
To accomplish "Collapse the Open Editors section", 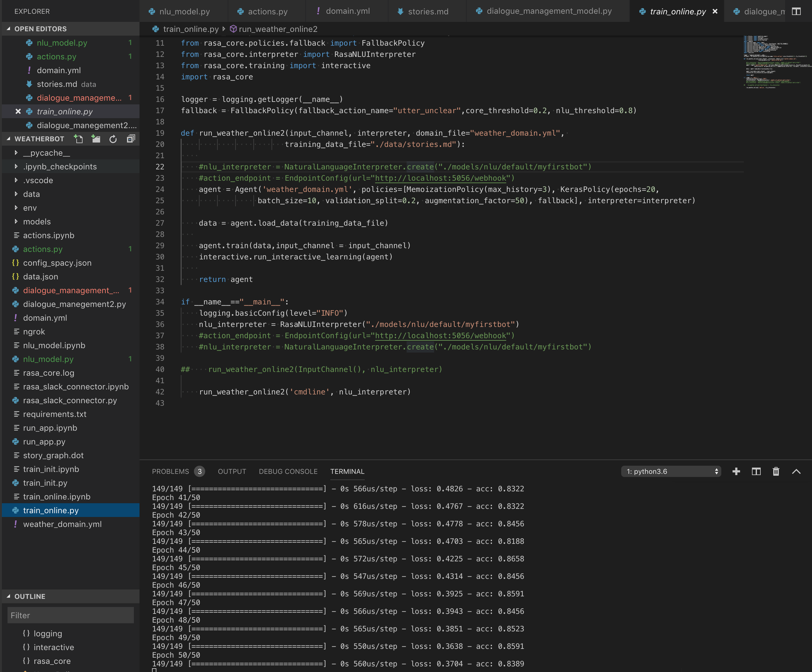I will 8,28.
